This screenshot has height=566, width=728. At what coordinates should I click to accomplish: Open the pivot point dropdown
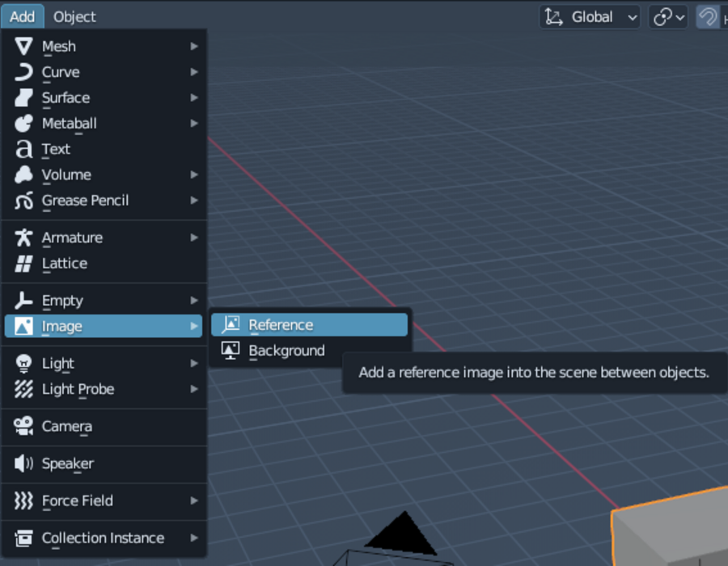667,17
